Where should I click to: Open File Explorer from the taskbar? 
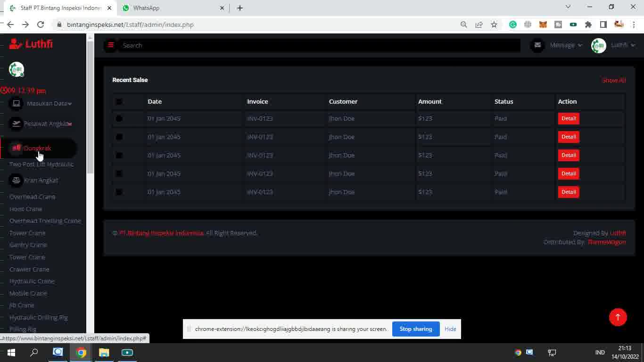(104, 353)
